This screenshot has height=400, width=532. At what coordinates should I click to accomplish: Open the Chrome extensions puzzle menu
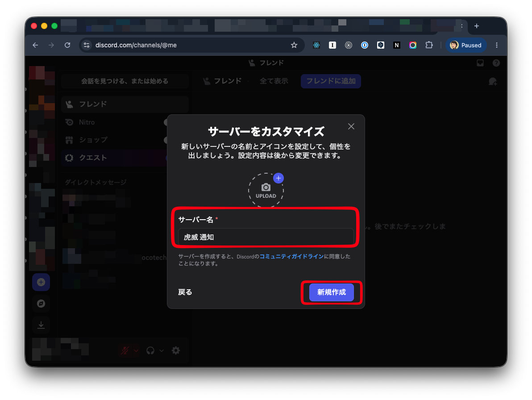[429, 45]
